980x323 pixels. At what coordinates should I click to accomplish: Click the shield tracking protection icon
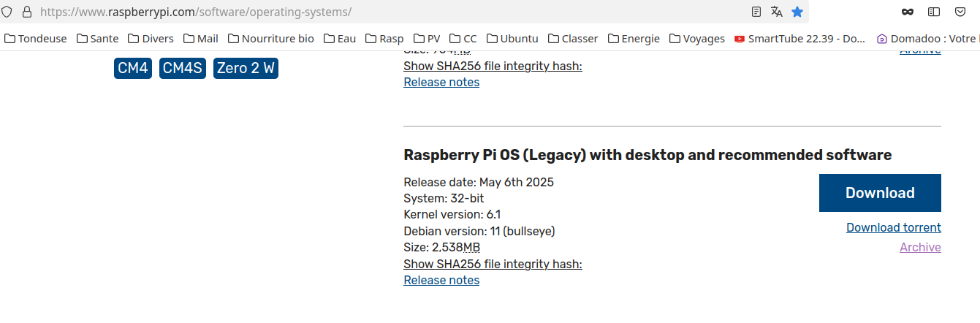click(x=8, y=12)
